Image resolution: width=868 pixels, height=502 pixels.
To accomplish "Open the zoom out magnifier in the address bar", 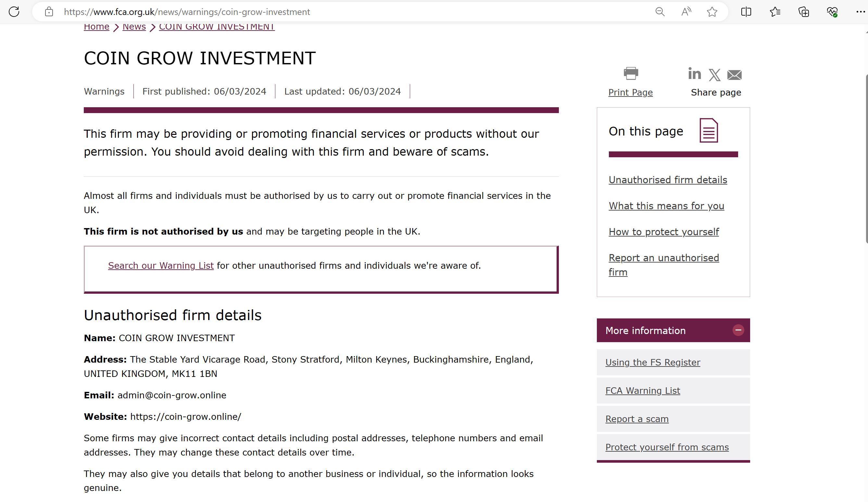I will (660, 12).
